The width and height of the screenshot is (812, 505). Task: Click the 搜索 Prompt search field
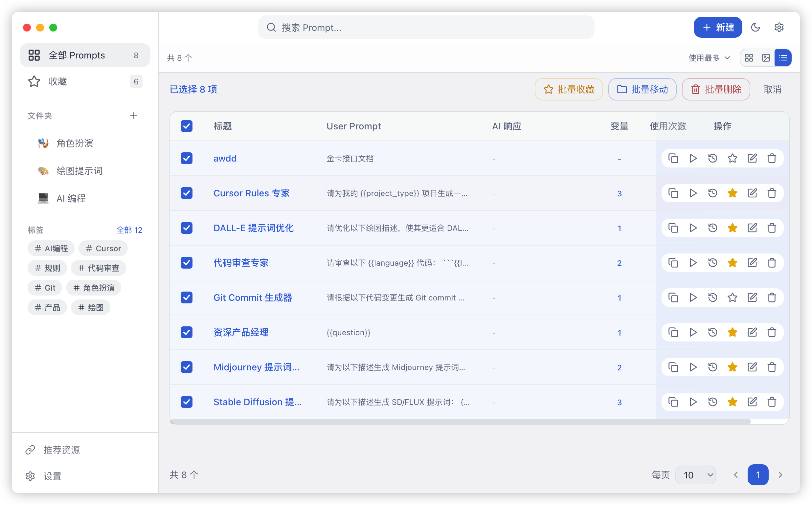[426, 27]
